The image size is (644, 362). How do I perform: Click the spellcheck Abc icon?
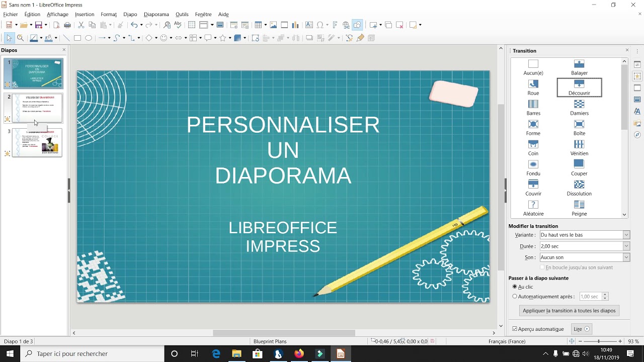tap(178, 25)
